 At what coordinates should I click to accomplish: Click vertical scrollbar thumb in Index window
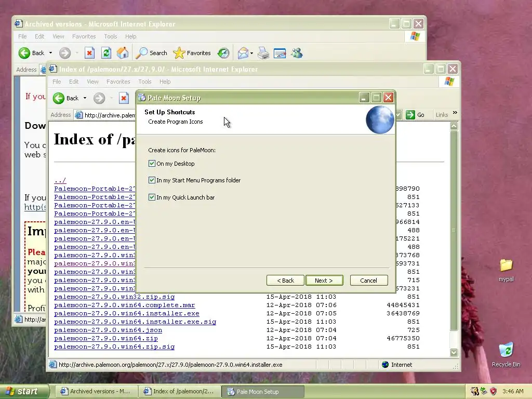coord(454,230)
